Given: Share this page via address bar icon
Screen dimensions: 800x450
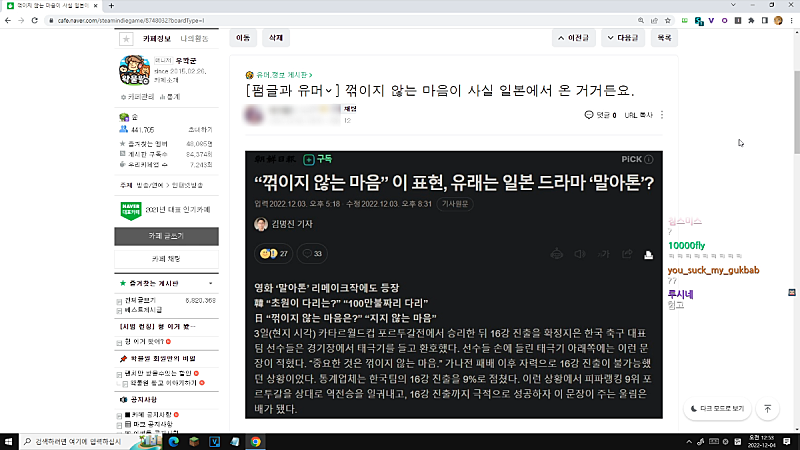Looking at the screenshot, I should click(x=654, y=20).
